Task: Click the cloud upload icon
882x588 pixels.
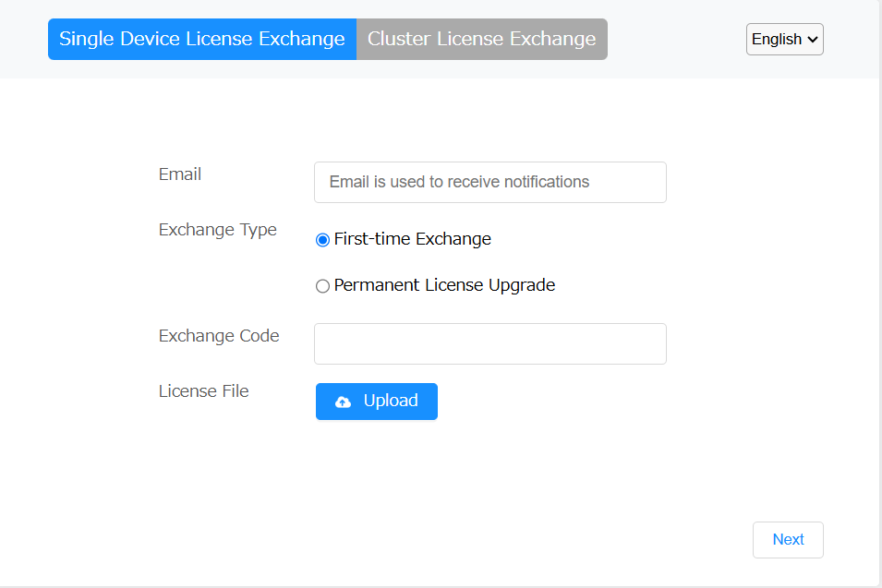Action: coord(344,402)
